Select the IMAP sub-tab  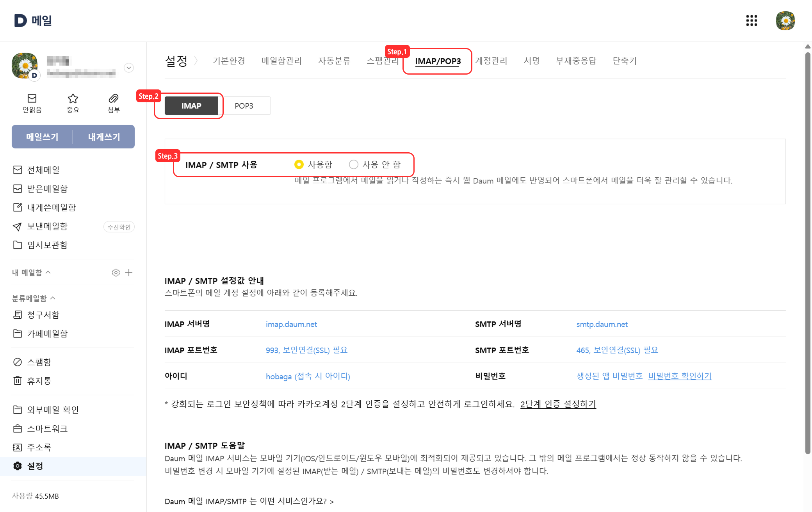191,106
